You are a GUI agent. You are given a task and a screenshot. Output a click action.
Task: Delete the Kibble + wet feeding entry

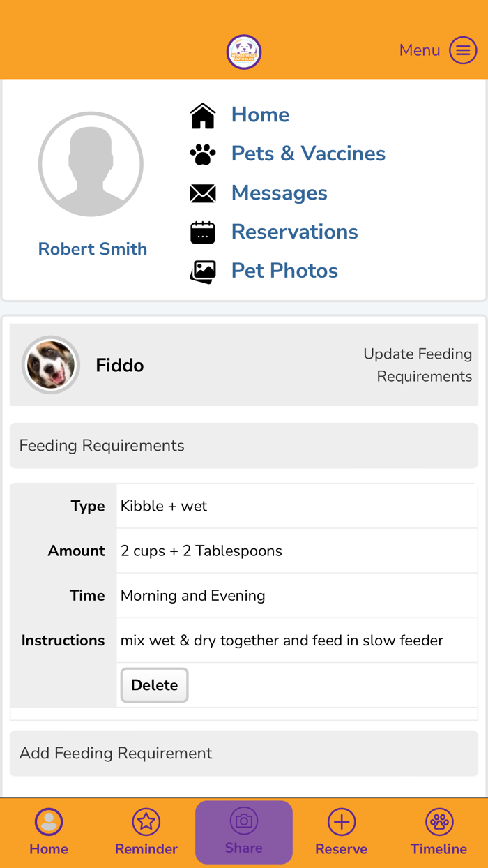tap(155, 685)
